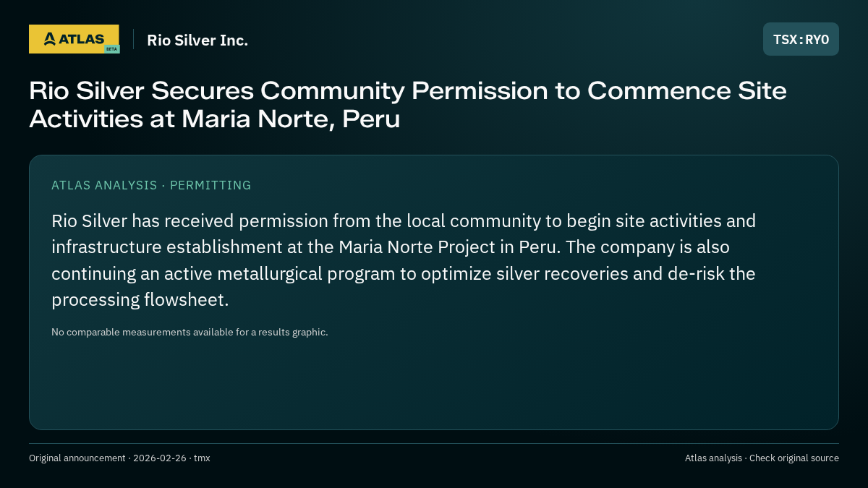
Task: Click the 'No comparable measurements available' note
Action: point(190,333)
